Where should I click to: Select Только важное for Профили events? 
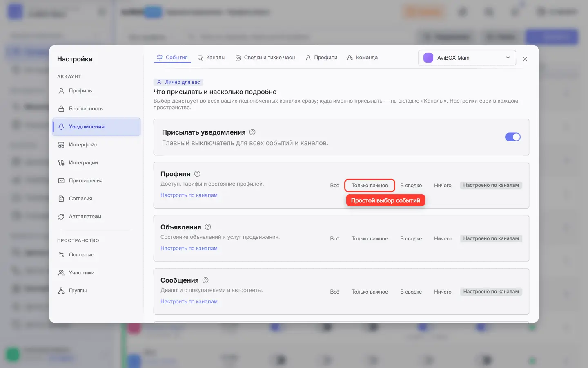[370, 185]
